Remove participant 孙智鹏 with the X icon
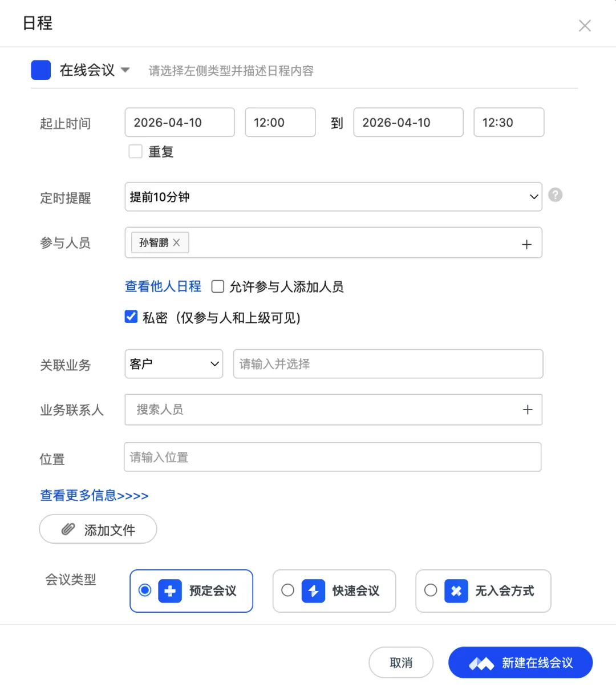 click(x=177, y=242)
